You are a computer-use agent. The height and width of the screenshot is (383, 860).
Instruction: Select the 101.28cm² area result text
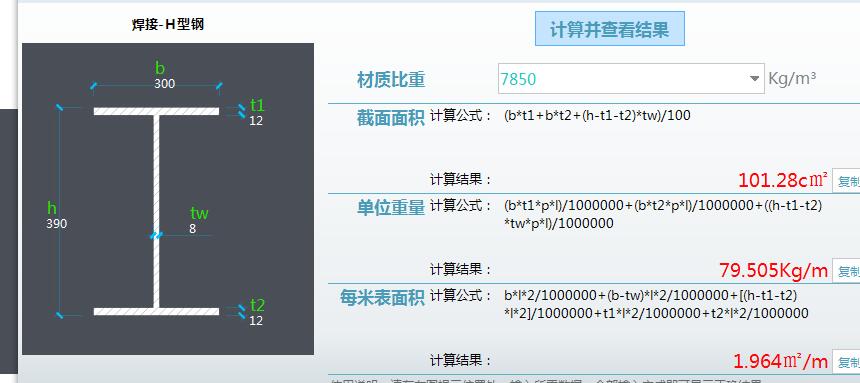point(783,180)
